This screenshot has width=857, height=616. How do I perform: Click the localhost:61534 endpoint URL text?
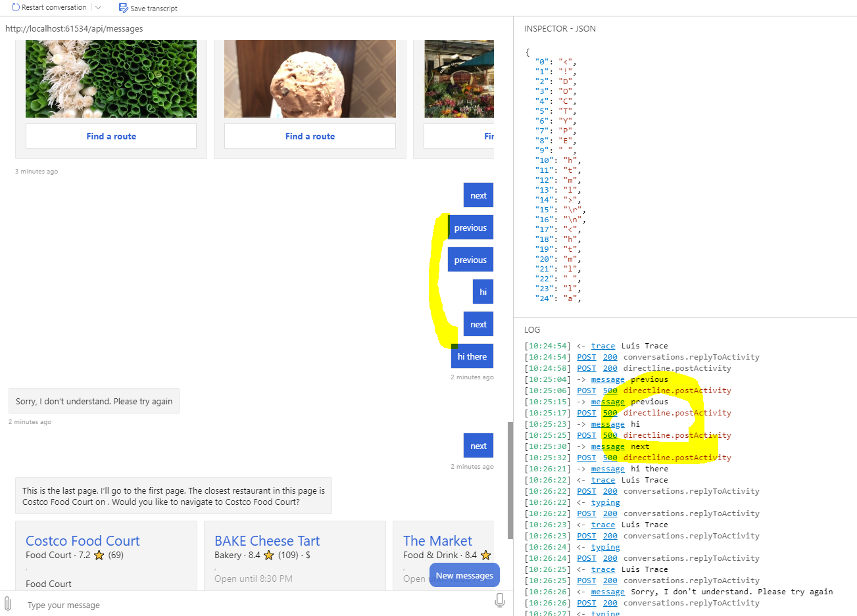[x=74, y=28]
